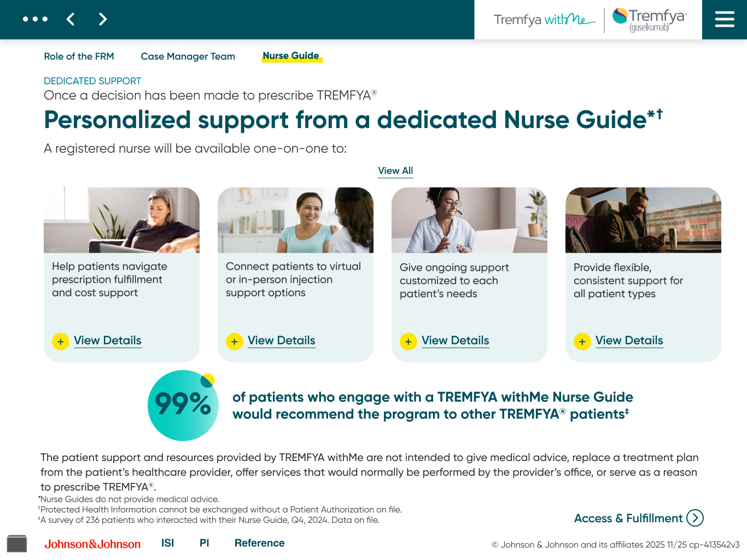Click the View All link
Viewport: 747px width, 560px height.
pos(395,171)
